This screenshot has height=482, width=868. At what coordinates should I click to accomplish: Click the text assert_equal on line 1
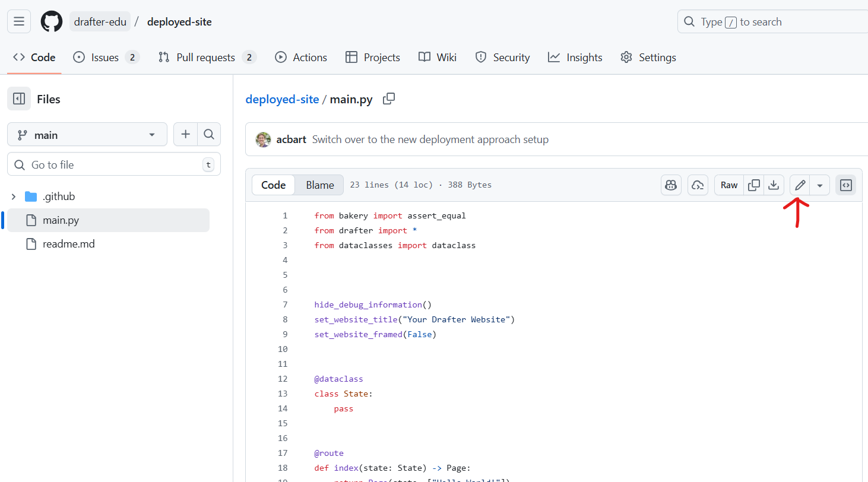click(437, 215)
